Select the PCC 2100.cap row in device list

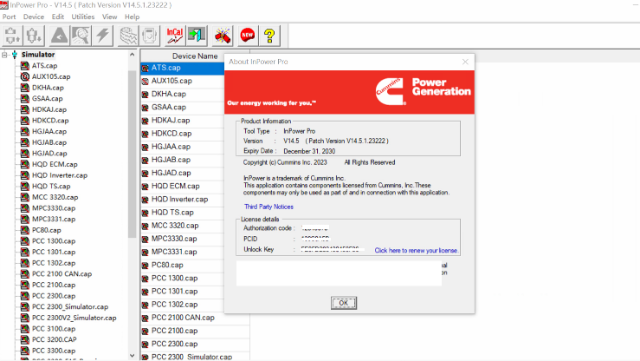pyautogui.click(x=195, y=331)
